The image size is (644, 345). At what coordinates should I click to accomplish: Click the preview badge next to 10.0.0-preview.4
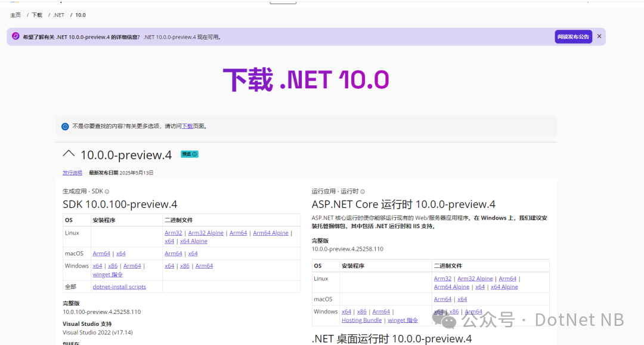(x=190, y=154)
